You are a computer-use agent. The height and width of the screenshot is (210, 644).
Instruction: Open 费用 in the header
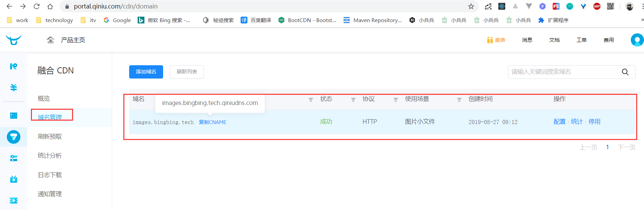(609, 40)
